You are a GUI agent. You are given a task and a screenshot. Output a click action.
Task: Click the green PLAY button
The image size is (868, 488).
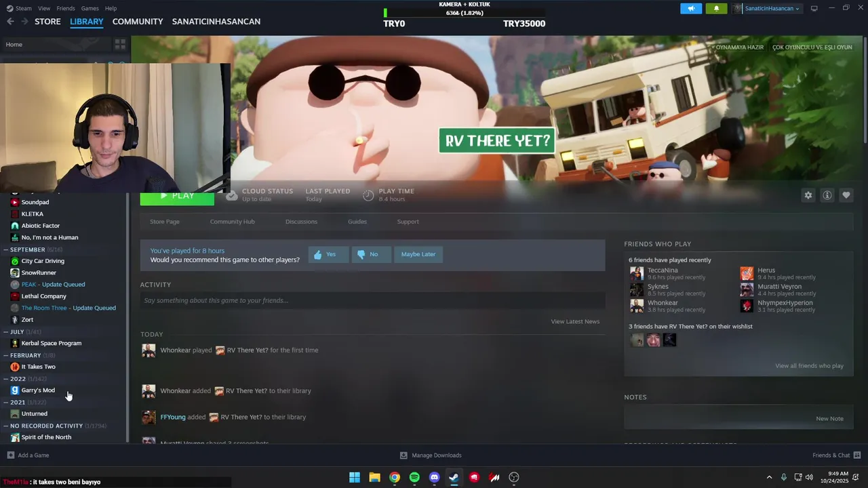pos(177,198)
